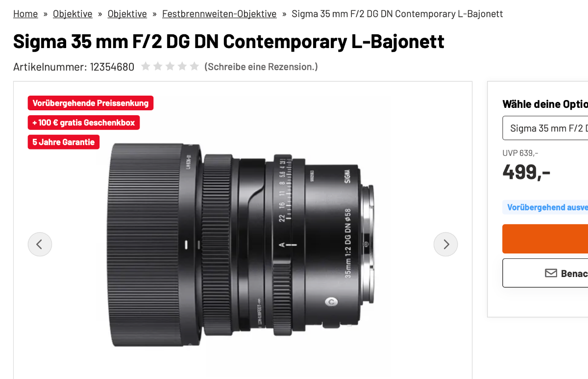
Task: Select the third rating star
Action: 170,66
